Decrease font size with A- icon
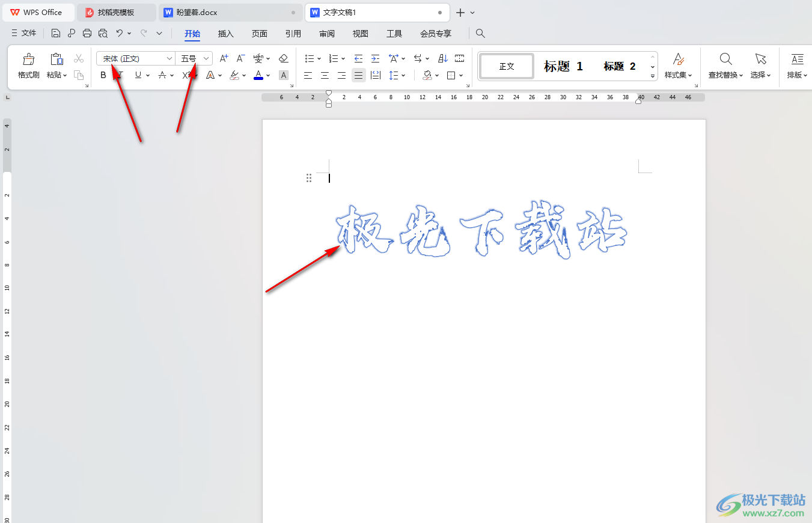 (x=240, y=58)
